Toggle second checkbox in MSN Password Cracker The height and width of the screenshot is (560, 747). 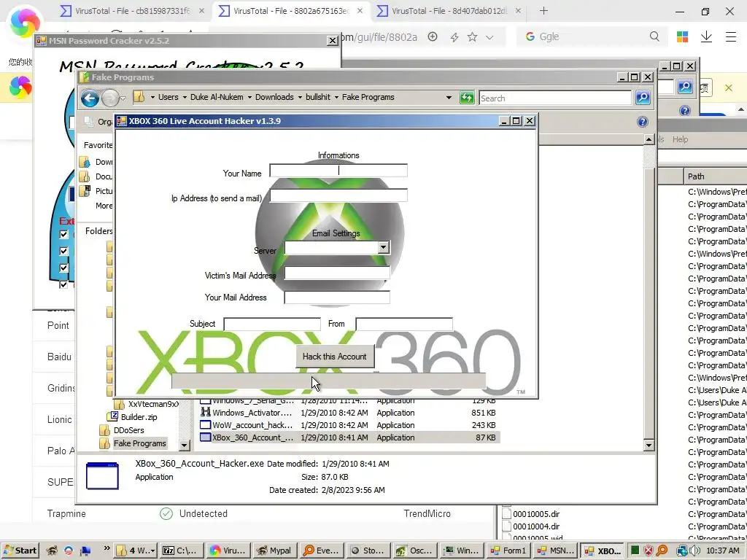tap(63, 251)
